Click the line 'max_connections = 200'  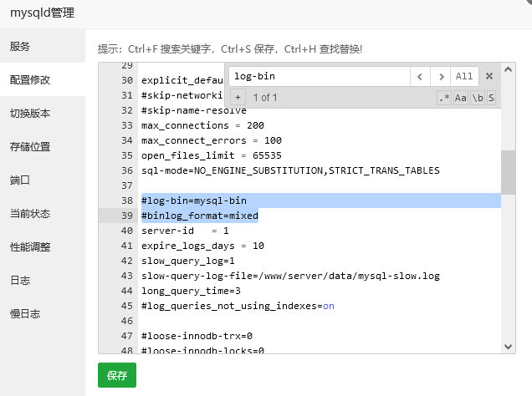pos(202,125)
